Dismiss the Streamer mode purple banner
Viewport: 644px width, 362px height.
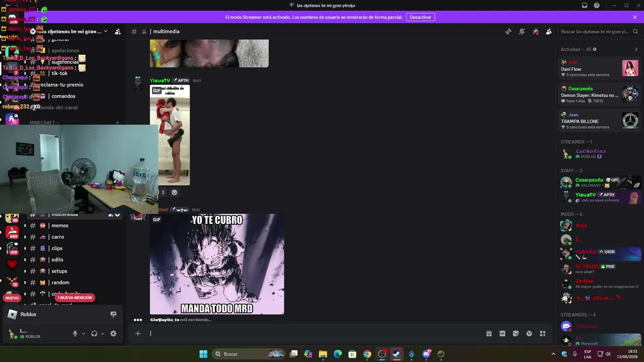point(635,17)
